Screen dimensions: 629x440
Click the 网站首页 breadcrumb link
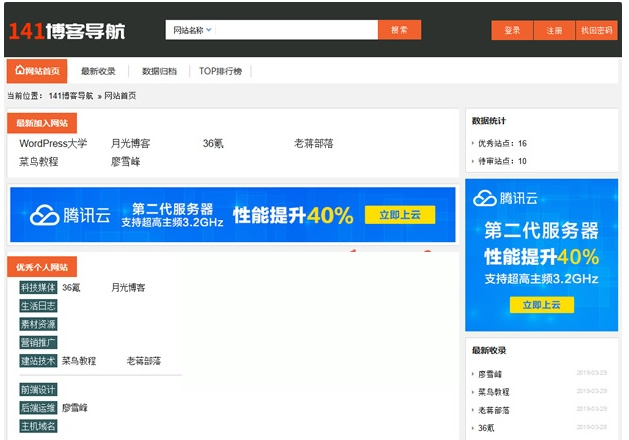point(120,96)
